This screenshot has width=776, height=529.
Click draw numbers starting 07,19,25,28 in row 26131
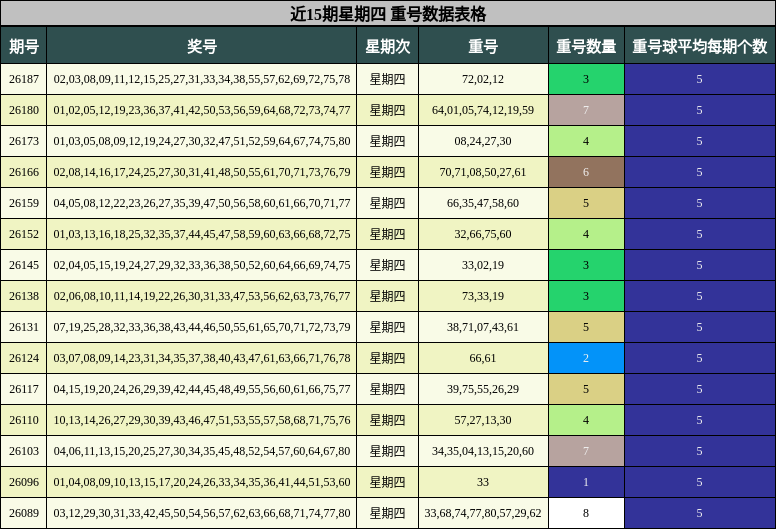(x=201, y=327)
